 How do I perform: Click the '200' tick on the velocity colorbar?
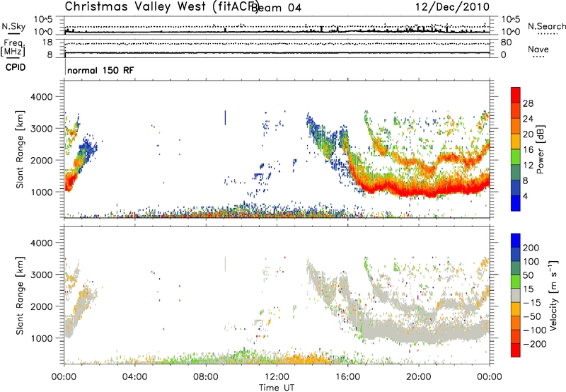(531, 248)
